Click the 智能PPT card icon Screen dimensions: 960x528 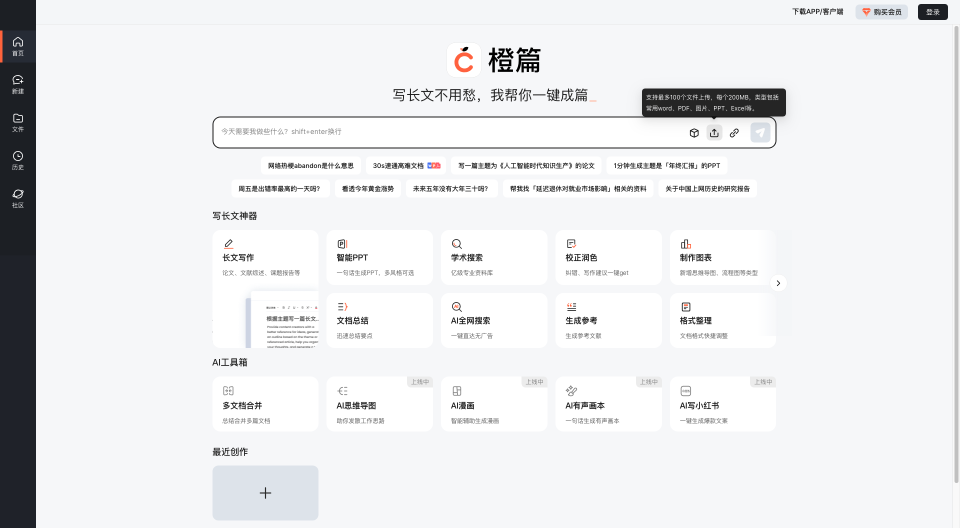[x=342, y=244]
